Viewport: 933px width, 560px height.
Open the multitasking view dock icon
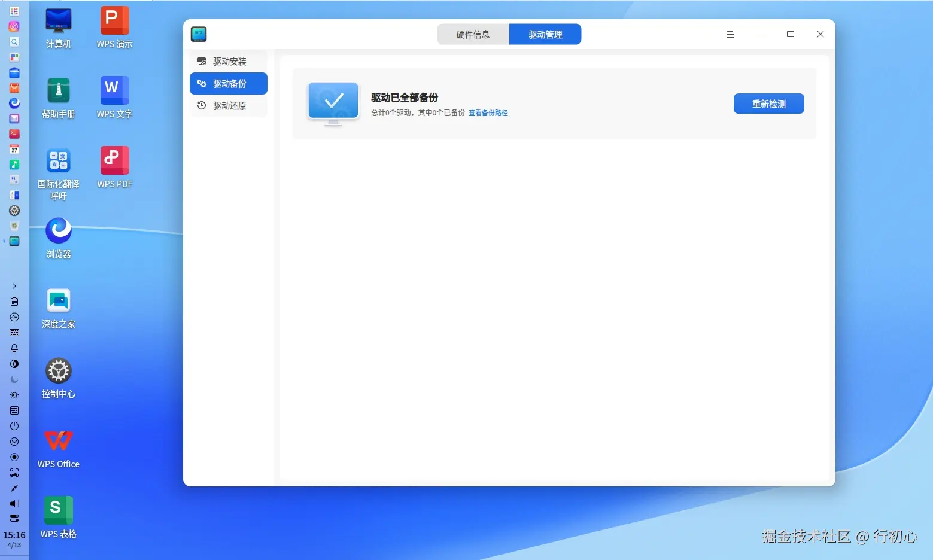click(14, 57)
